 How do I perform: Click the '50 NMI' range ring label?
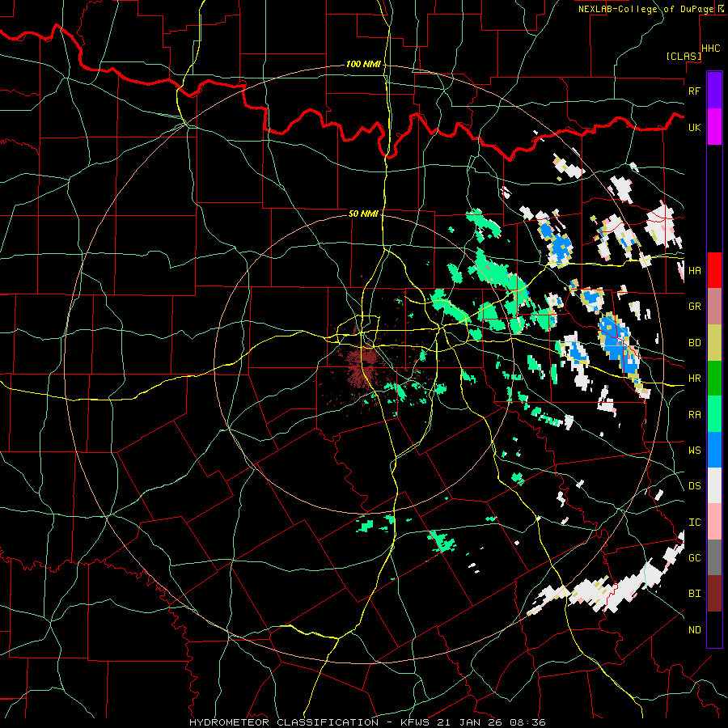[x=363, y=214]
